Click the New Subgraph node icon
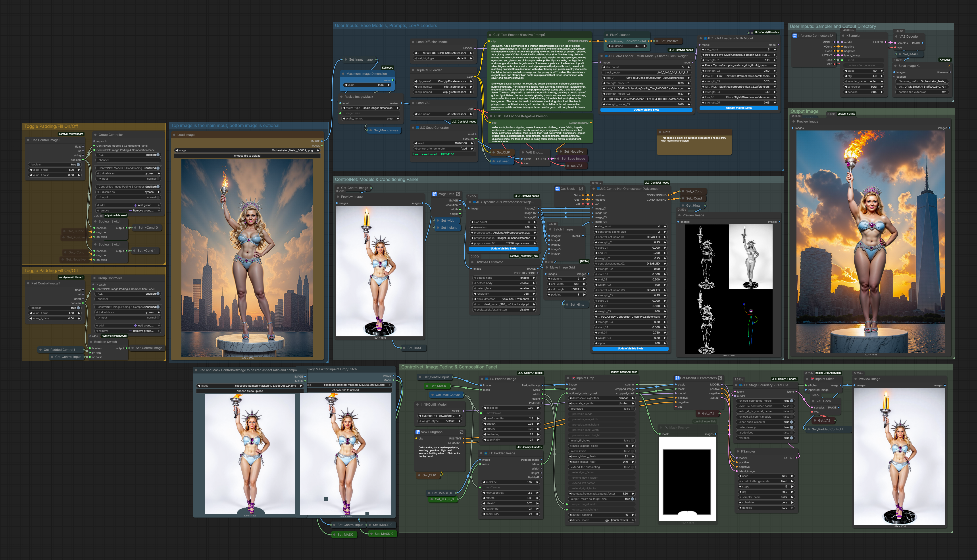 pyautogui.click(x=418, y=432)
